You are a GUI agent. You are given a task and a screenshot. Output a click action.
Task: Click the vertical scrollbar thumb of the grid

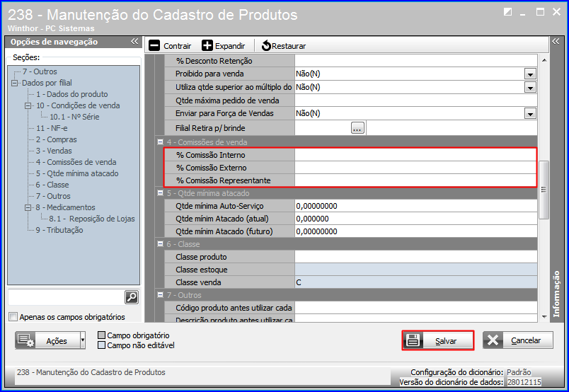(544, 190)
